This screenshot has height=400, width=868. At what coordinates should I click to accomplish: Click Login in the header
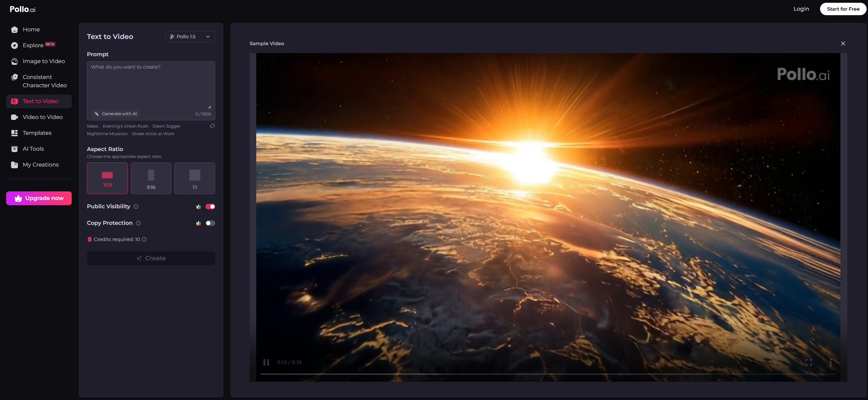pos(801,9)
